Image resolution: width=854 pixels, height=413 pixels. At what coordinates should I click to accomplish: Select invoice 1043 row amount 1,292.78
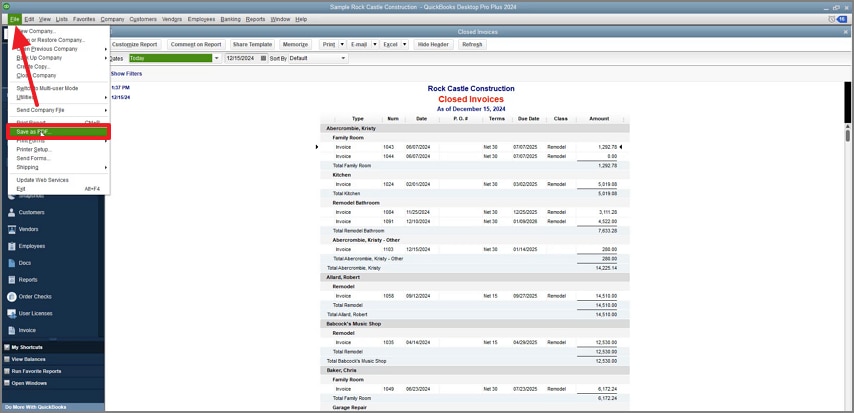coord(607,147)
